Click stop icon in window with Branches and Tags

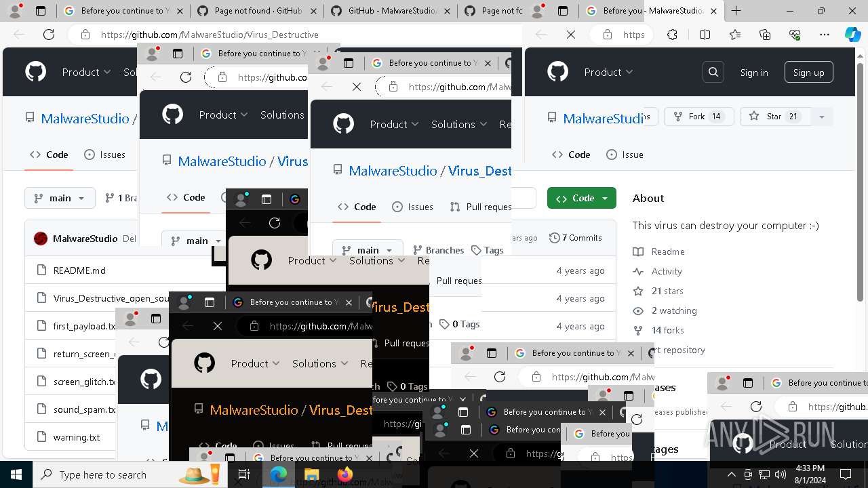point(357,87)
